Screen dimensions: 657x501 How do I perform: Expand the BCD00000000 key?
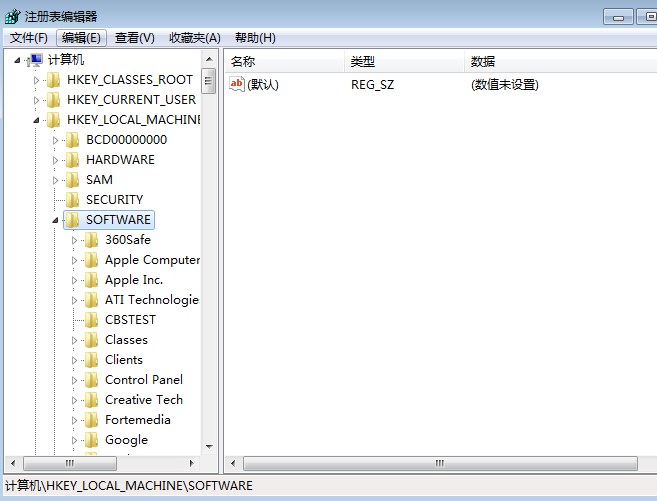point(55,140)
